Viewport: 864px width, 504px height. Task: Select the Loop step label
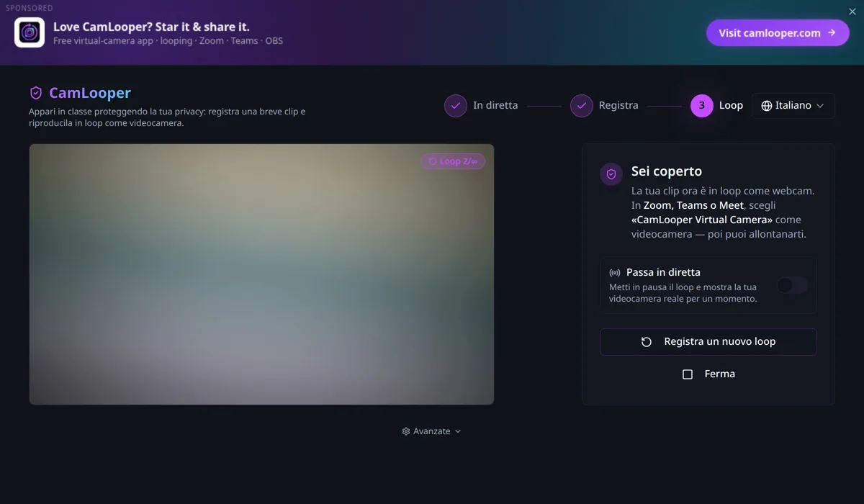tap(731, 105)
